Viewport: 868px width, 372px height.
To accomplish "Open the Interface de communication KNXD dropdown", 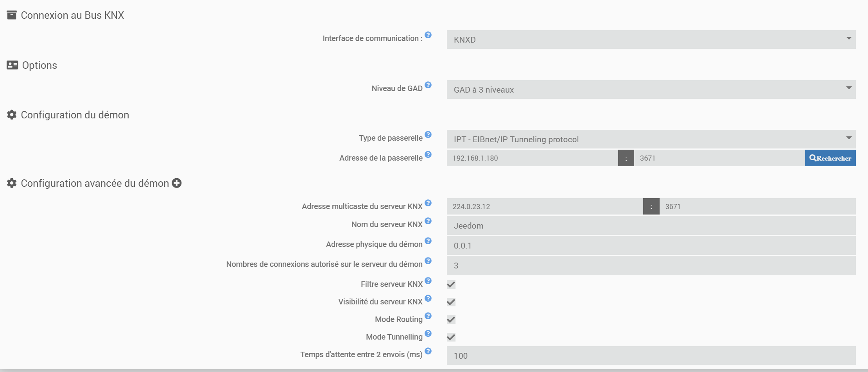I will click(651, 39).
